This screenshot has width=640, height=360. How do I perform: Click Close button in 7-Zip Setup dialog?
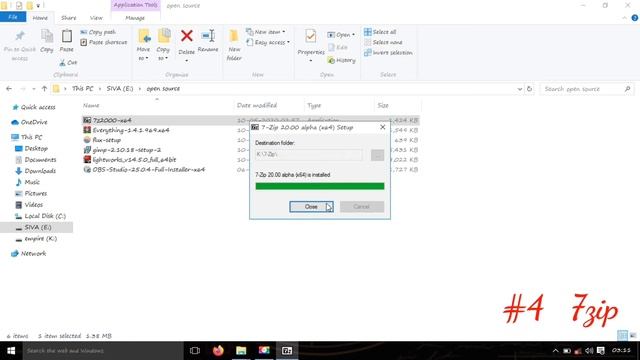(x=311, y=207)
